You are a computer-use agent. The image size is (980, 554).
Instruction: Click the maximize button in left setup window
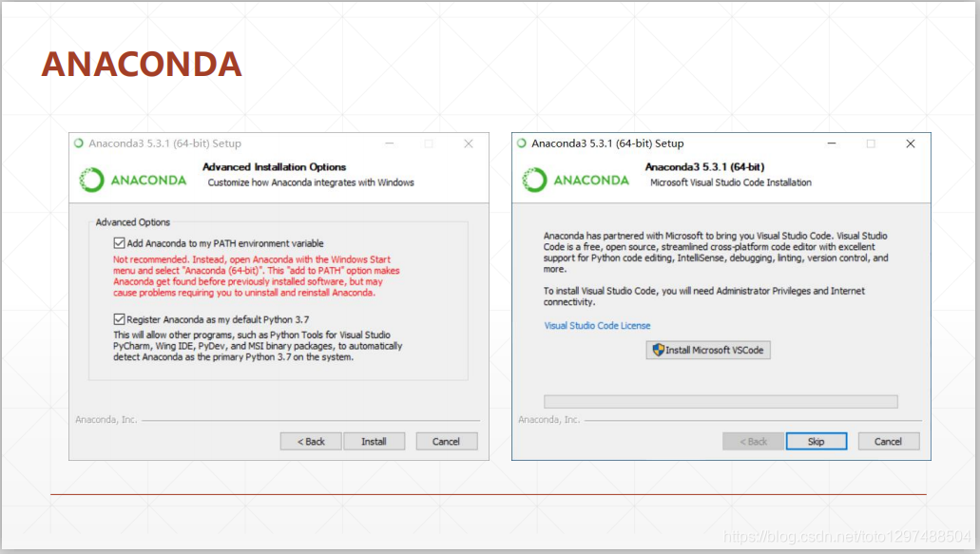click(x=429, y=143)
